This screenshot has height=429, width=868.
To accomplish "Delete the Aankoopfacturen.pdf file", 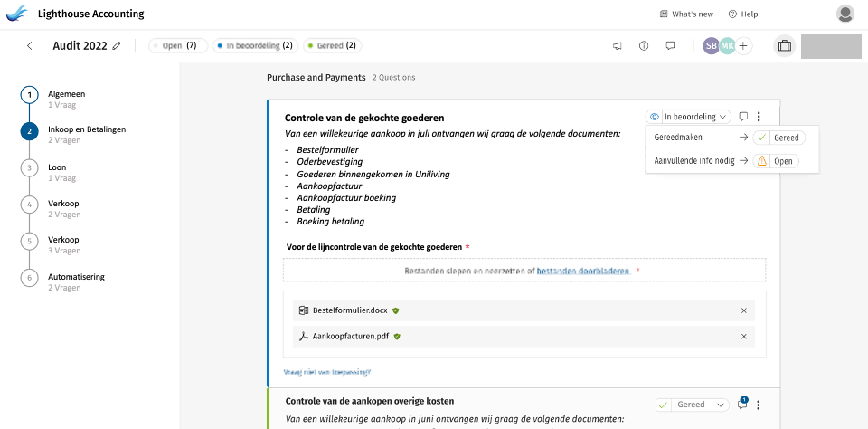I will 744,336.
